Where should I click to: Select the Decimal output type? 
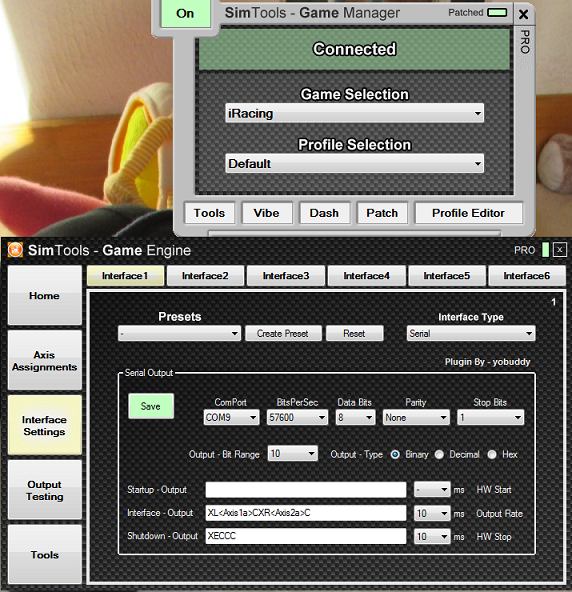439,455
